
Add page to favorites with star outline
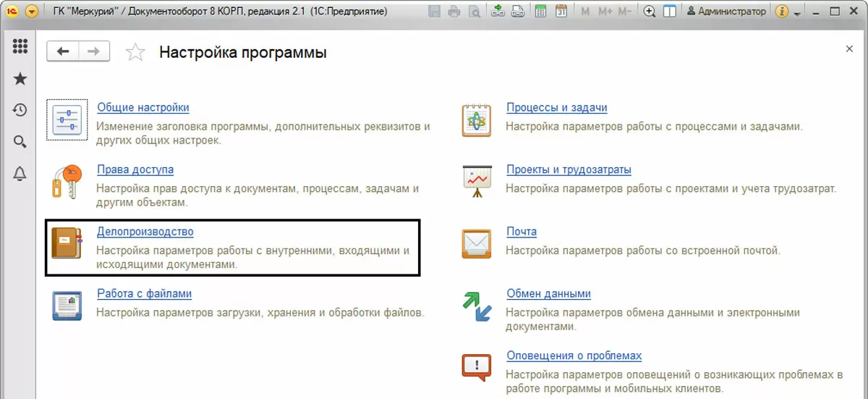135,52
